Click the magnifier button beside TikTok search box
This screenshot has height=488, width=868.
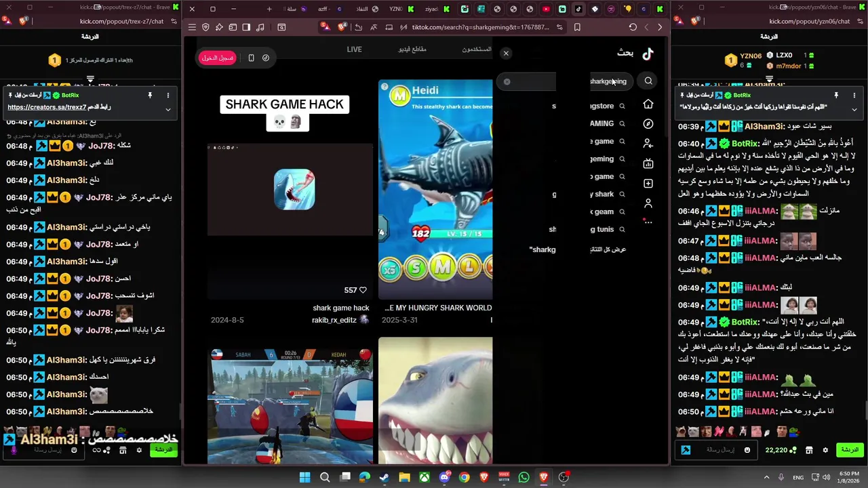tap(648, 81)
